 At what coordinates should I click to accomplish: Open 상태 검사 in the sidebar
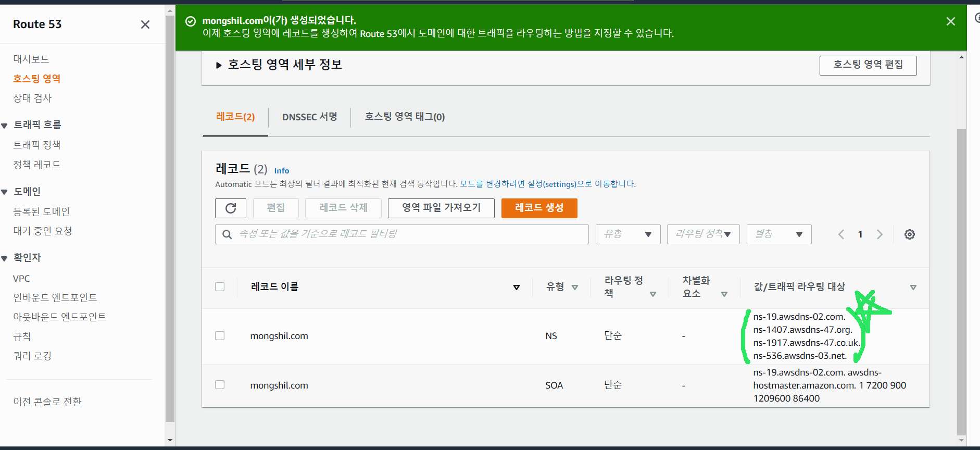pos(32,98)
